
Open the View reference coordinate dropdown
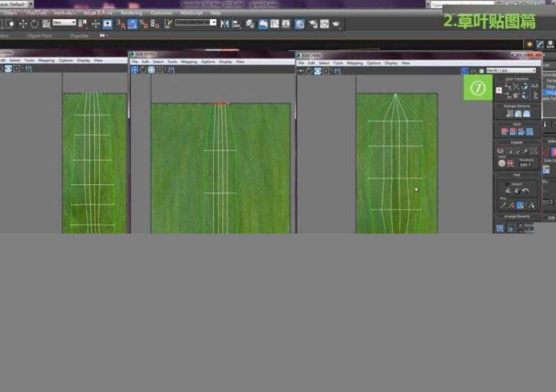click(x=64, y=22)
